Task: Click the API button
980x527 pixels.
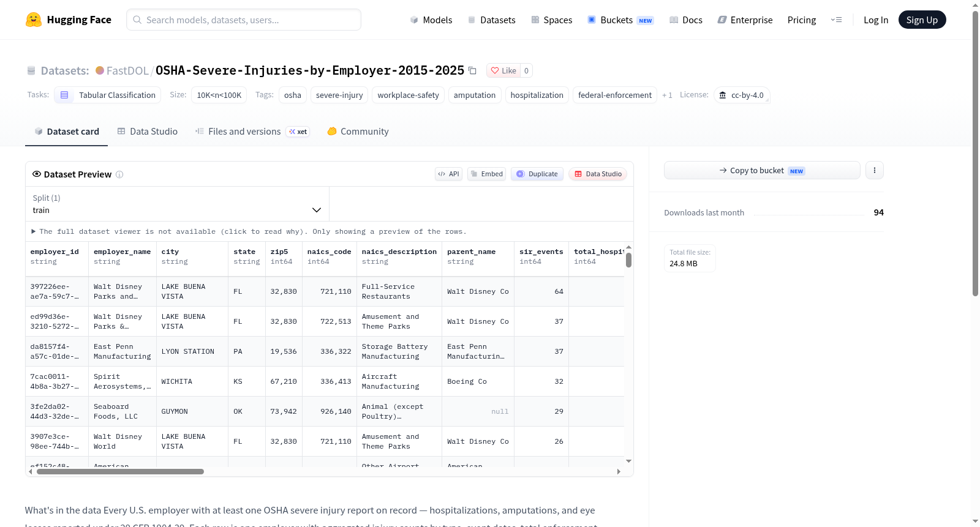Action: tap(448, 174)
